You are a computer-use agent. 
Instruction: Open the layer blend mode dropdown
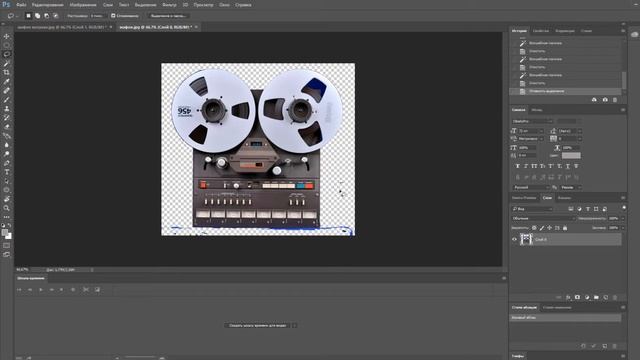543,218
